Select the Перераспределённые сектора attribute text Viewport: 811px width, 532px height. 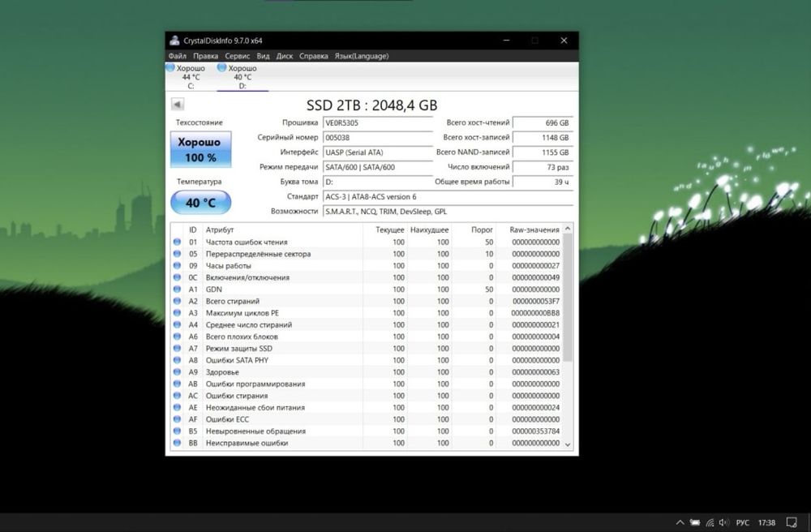[258, 254]
